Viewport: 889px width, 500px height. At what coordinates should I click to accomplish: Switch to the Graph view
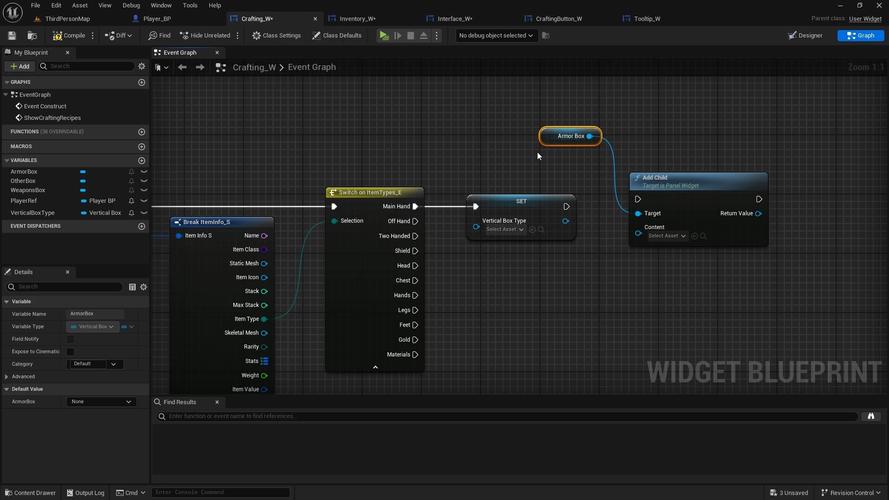pos(861,35)
